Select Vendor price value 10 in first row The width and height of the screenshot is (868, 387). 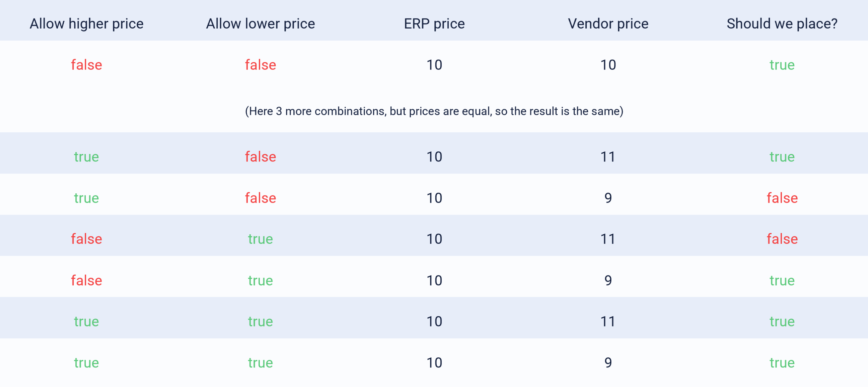point(608,65)
